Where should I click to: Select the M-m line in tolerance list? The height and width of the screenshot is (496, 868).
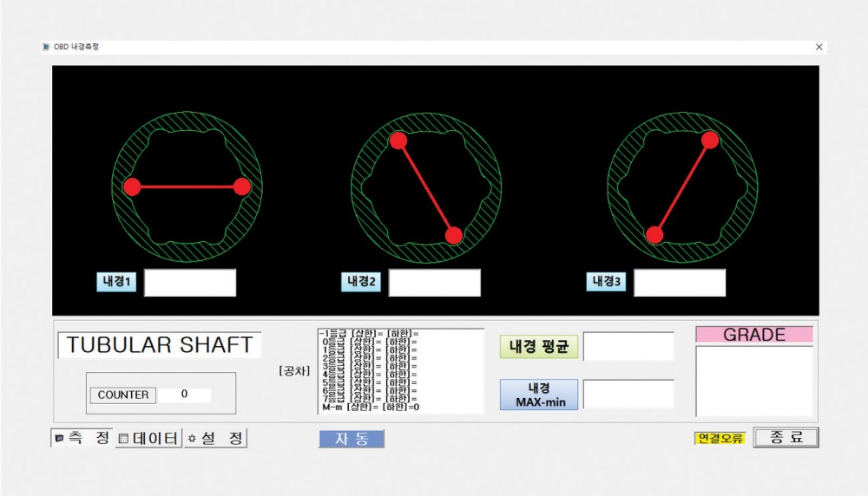click(372, 407)
